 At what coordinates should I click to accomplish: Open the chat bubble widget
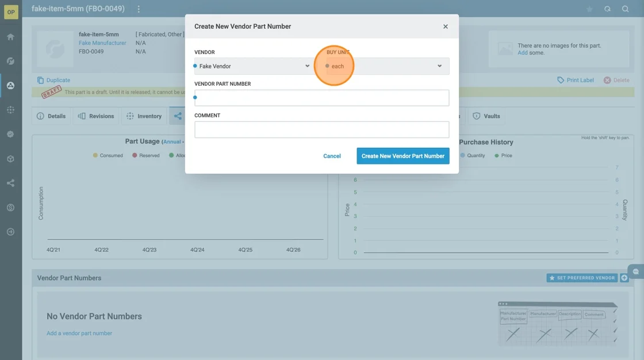click(635, 271)
